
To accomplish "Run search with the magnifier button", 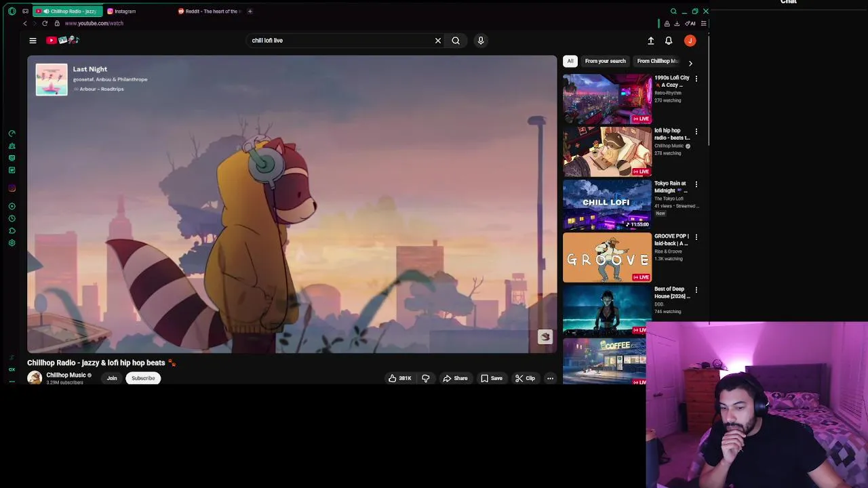I will coord(456,41).
